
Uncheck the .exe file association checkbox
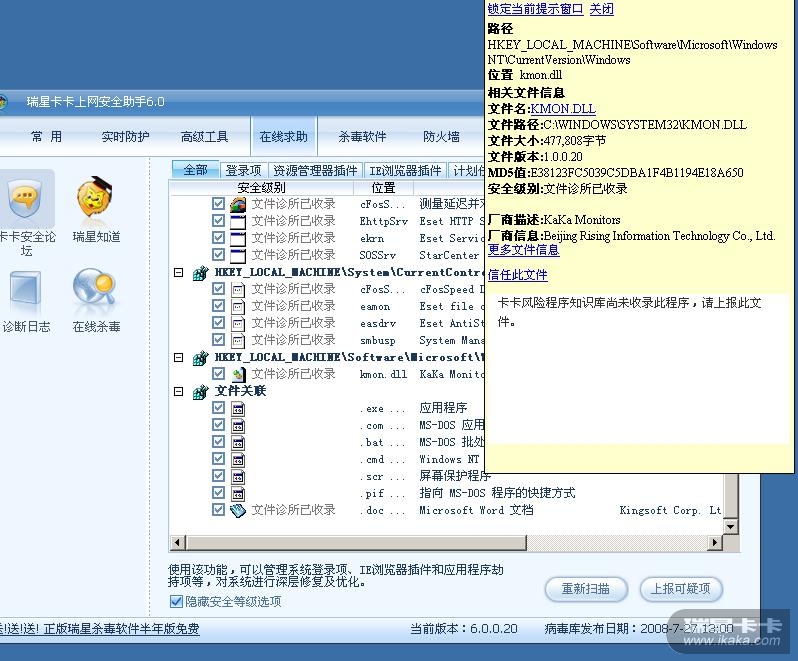(x=218, y=408)
